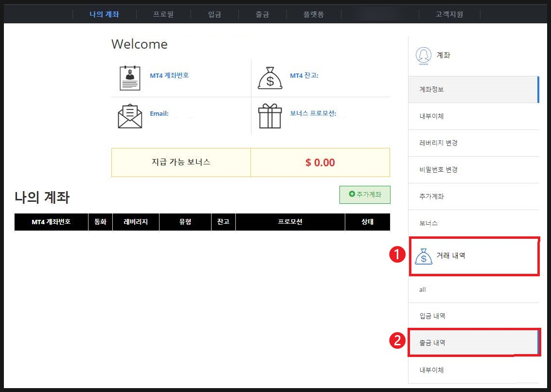Viewport: 551px width, 392px height.
Task: Open the 프로필 tab in top navigation
Action: pyautogui.click(x=163, y=15)
